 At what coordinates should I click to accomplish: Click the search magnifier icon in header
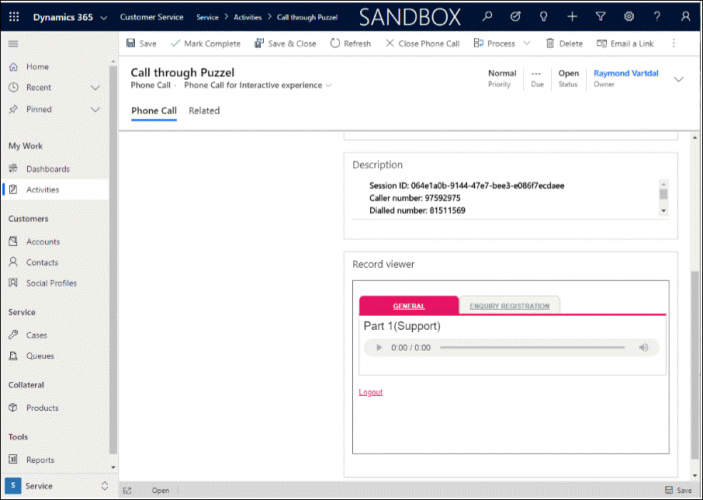(486, 17)
